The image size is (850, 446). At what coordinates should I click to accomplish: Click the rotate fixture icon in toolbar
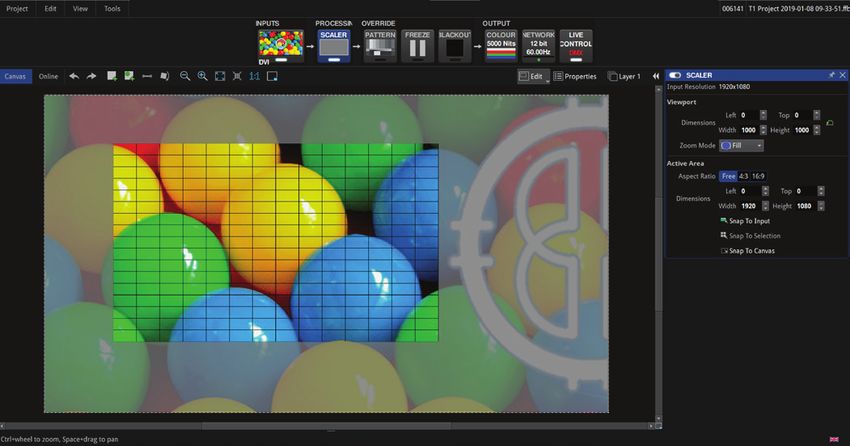(165, 76)
